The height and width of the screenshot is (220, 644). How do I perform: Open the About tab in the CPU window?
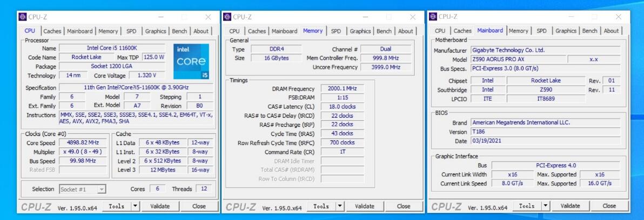(201, 31)
